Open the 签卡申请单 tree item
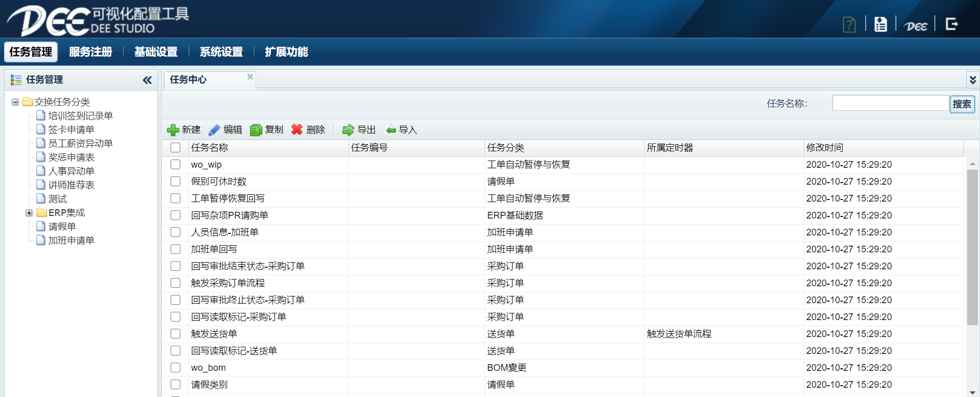This screenshot has height=397, width=980. [x=71, y=130]
